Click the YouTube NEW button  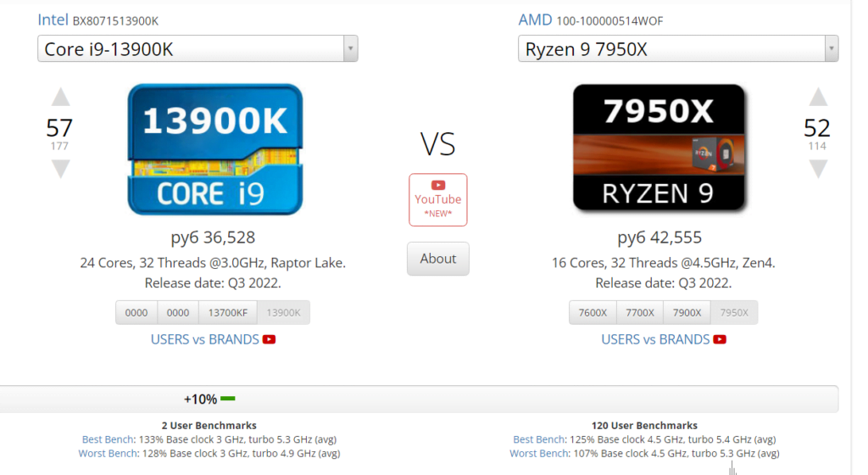pos(438,200)
